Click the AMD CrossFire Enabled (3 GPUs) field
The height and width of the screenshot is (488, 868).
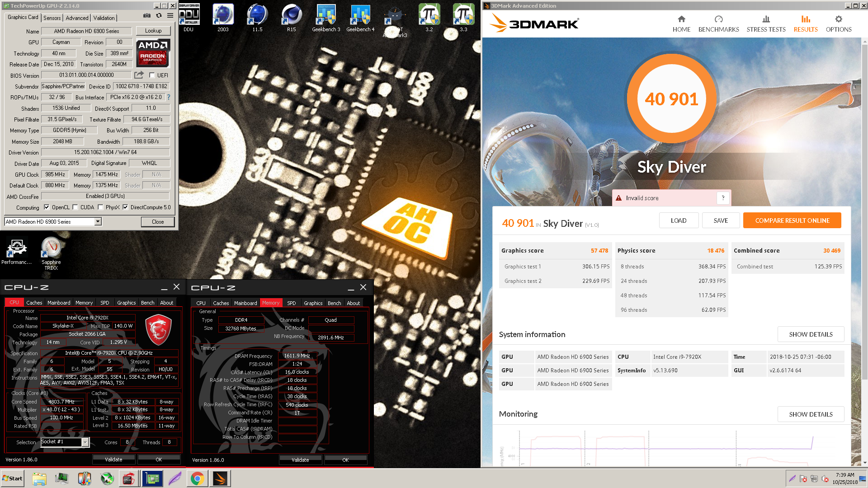(x=105, y=196)
